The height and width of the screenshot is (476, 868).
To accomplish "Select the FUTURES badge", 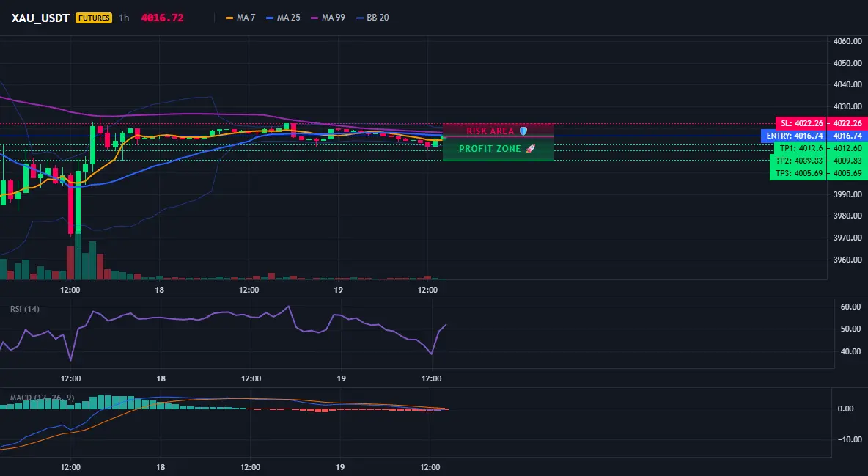I will (94, 18).
